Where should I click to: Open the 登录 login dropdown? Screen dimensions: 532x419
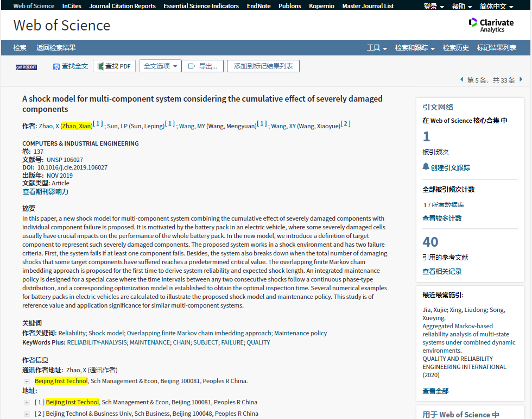pos(434,6)
